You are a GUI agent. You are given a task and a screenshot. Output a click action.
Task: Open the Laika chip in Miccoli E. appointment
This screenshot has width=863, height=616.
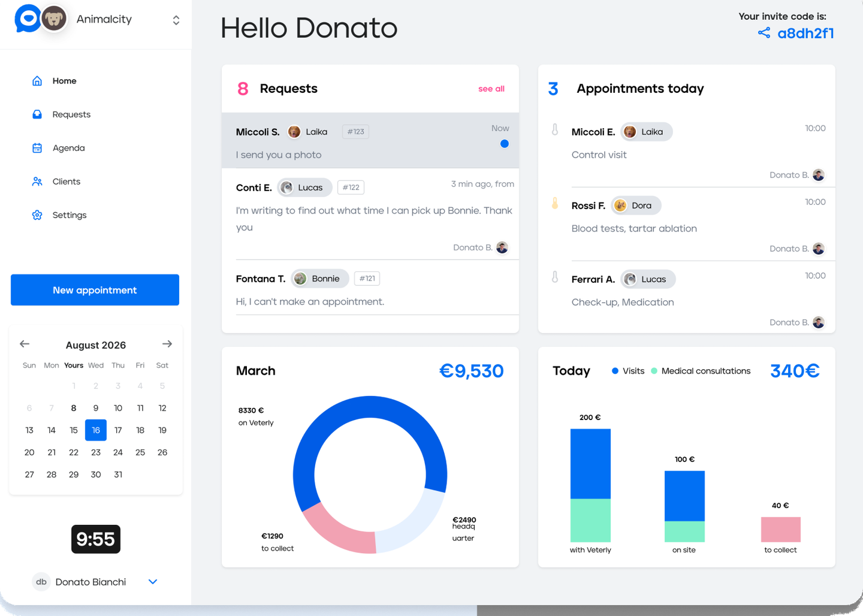(646, 132)
